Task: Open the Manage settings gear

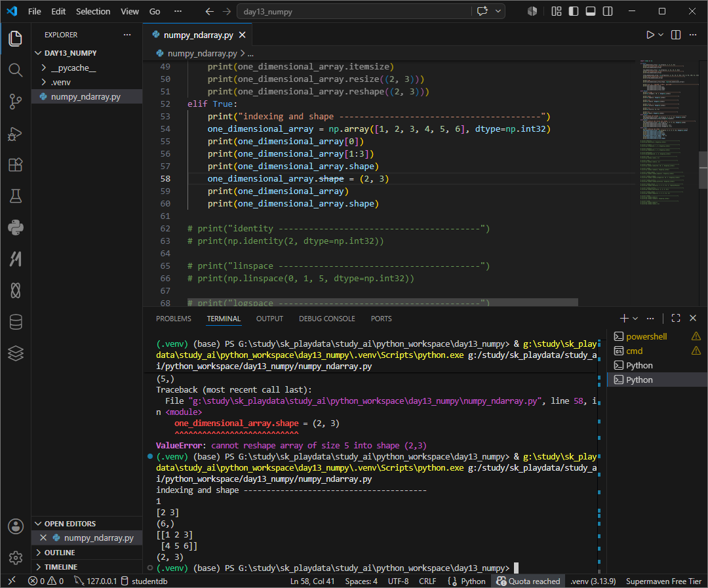Action: pyautogui.click(x=15, y=558)
